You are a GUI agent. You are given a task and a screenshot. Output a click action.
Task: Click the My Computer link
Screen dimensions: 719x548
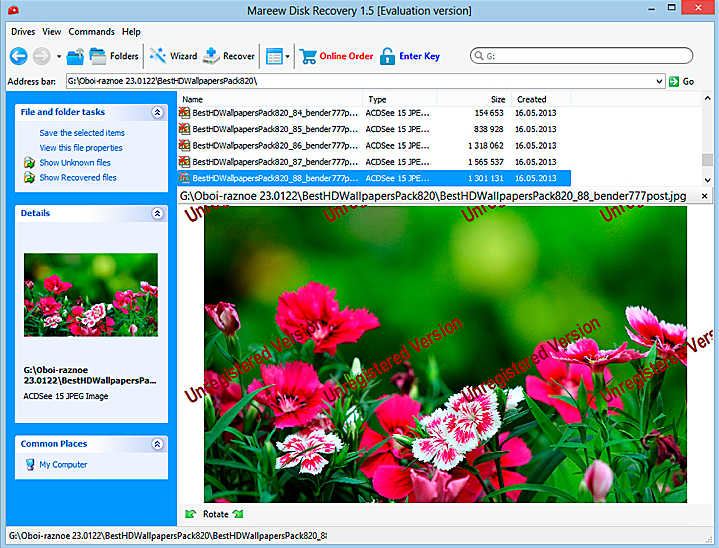click(x=62, y=465)
